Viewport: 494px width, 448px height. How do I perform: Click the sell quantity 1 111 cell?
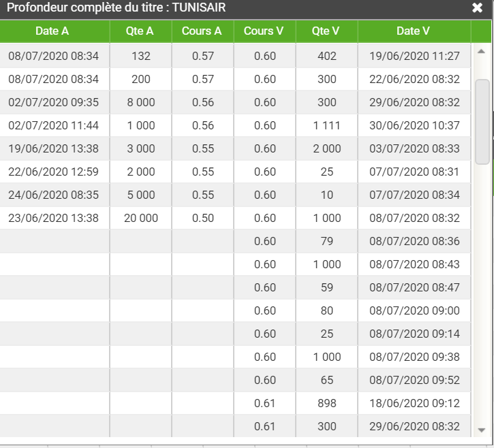(x=326, y=125)
